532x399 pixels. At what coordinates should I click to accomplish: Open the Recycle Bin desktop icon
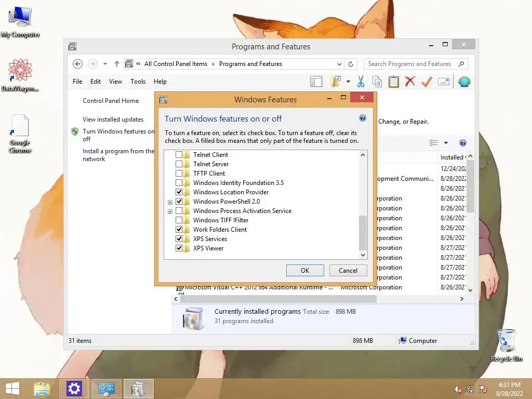(507, 345)
